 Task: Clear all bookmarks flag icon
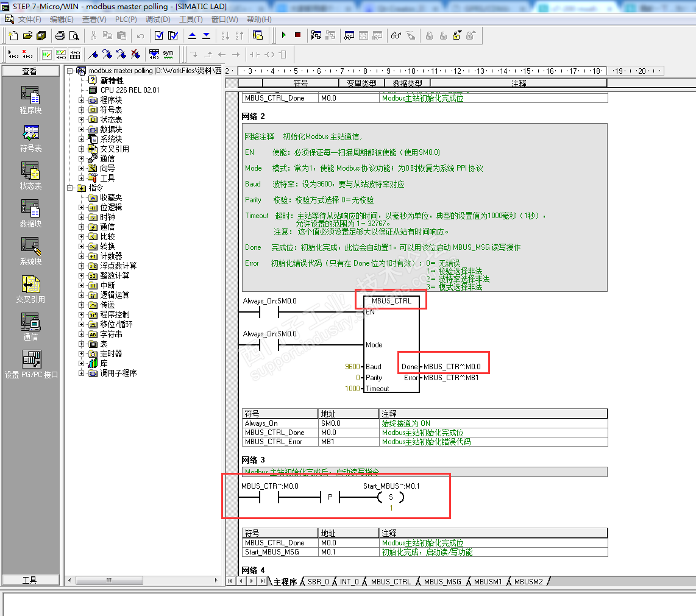point(136,55)
